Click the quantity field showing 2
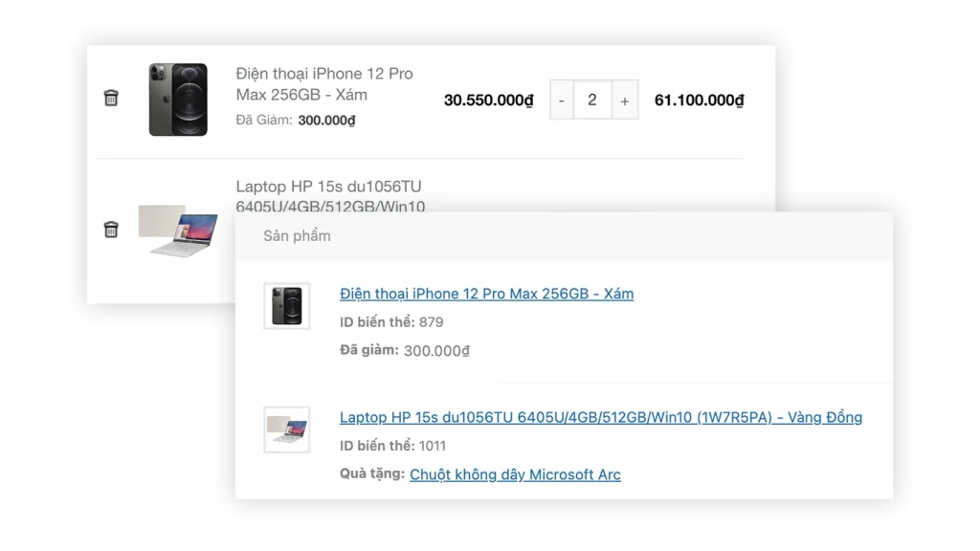Viewport: 980px width, 551px height. point(592,100)
